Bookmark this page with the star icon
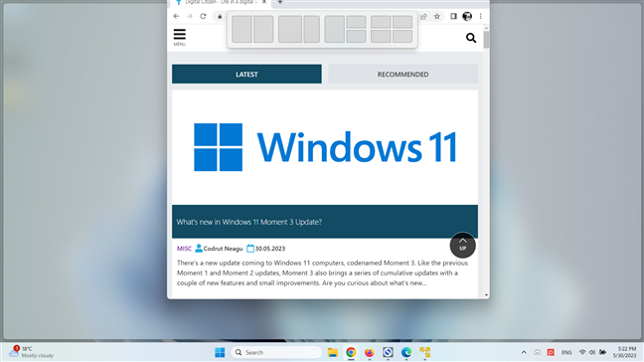 tap(437, 17)
